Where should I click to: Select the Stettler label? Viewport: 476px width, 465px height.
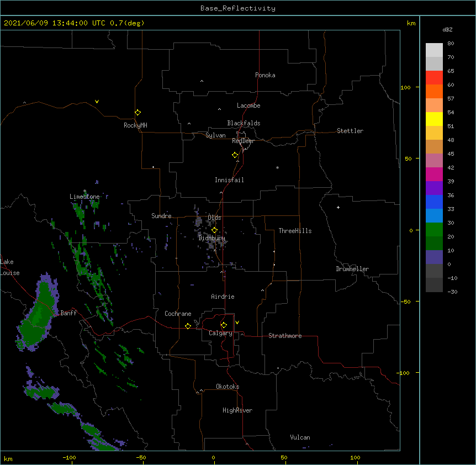coord(350,131)
